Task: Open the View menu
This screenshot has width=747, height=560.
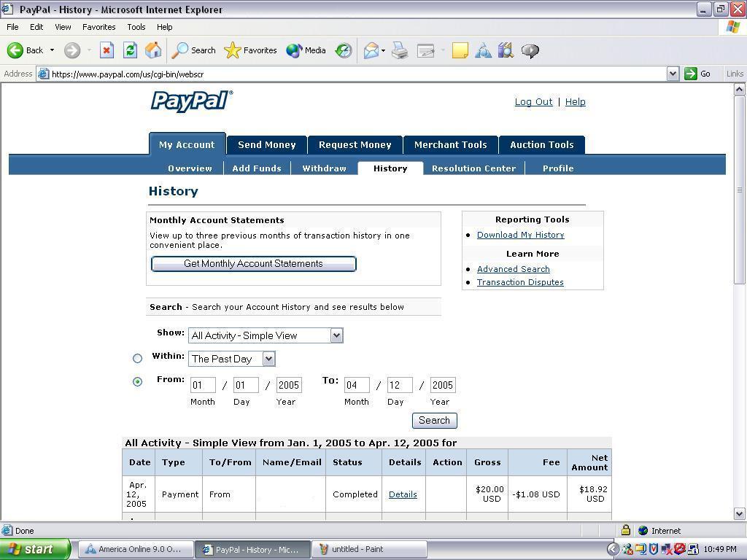Action: (x=63, y=27)
